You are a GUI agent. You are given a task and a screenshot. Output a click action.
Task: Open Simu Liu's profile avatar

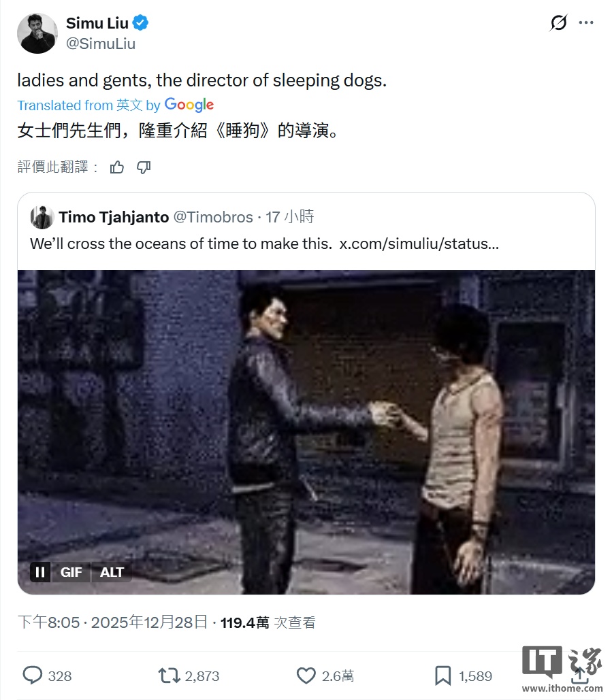pyautogui.click(x=37, y=33)
